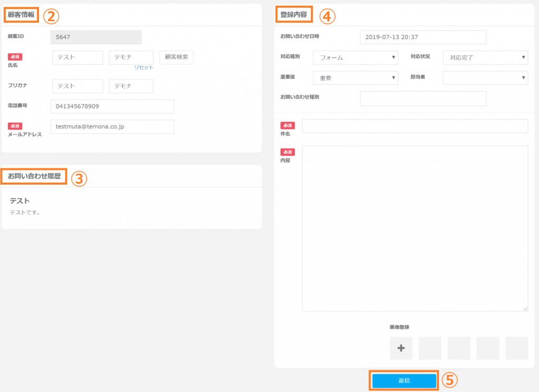
Task: Expand the 重要度 importance dropdown
Action: tap(355, 78)
